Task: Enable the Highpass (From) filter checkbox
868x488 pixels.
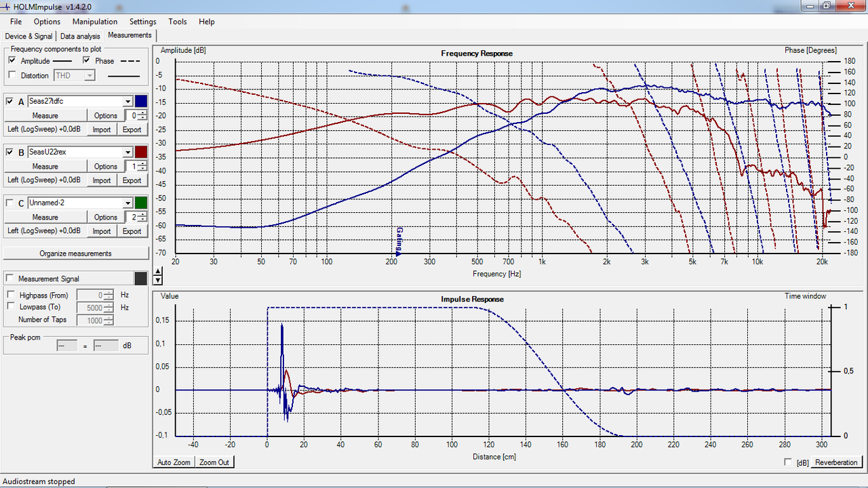Action: pos(11,295)
